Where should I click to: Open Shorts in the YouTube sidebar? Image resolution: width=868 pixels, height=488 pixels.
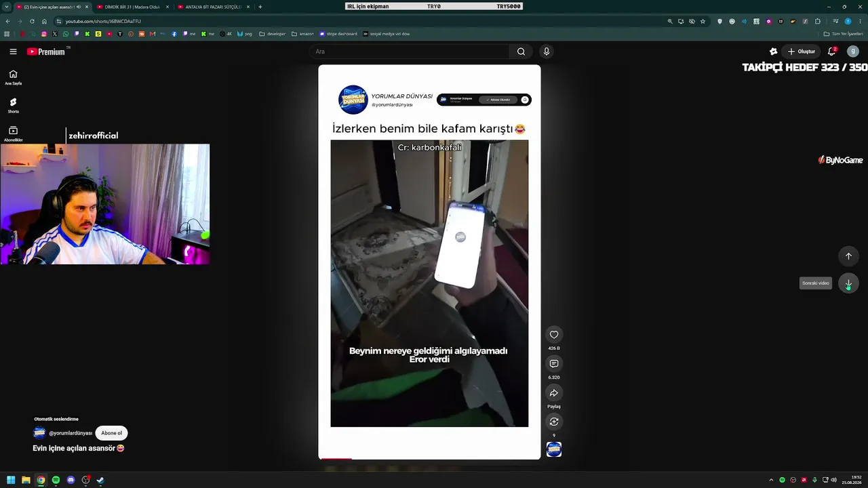(x=13, y=106)
